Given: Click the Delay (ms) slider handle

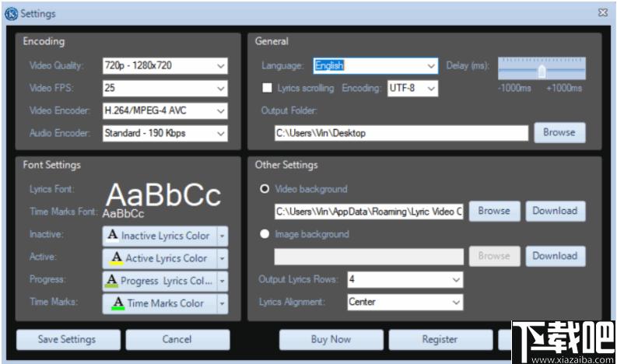Looking at the screenshot, I should 542,72.
